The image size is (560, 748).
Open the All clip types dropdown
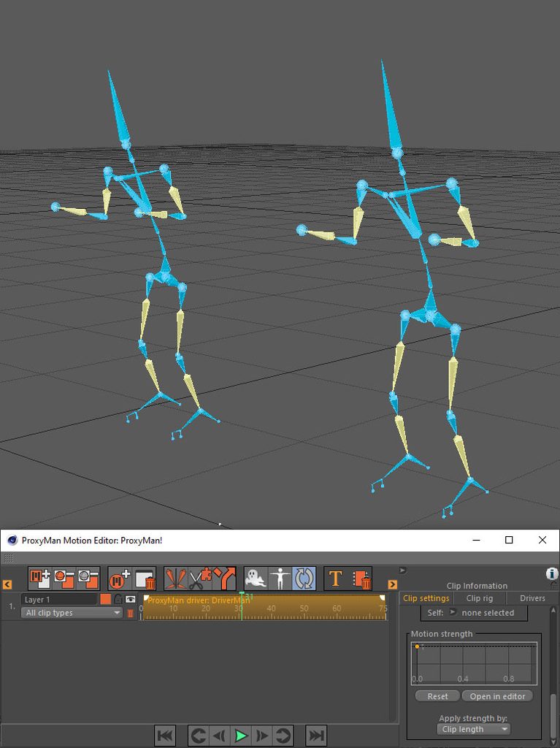[72, 613]
